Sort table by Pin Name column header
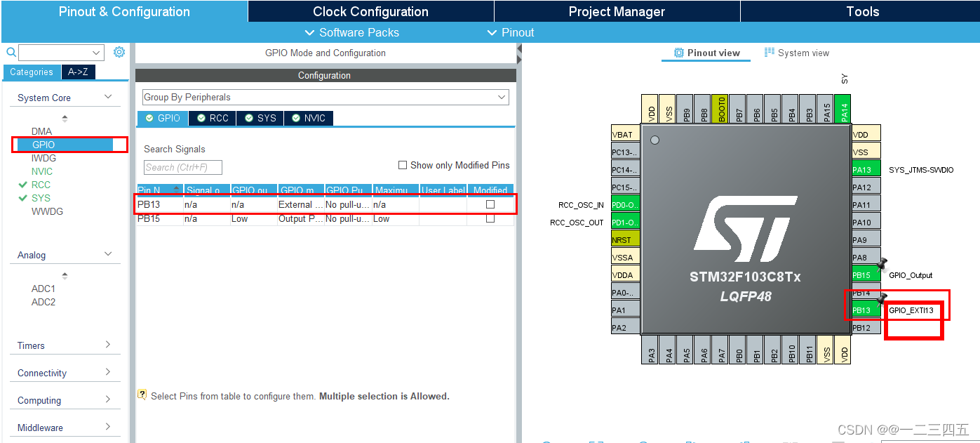The height and width of the screenshot is (443, 980). pos(159,190)
